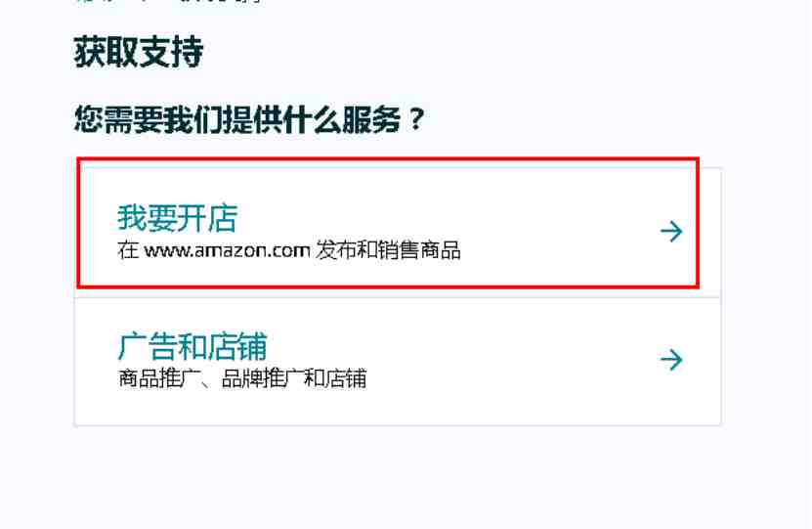Click the 在 character before www.amazon.com
Viewport: 812px width, 529px height.
click(x=128, y=250)
